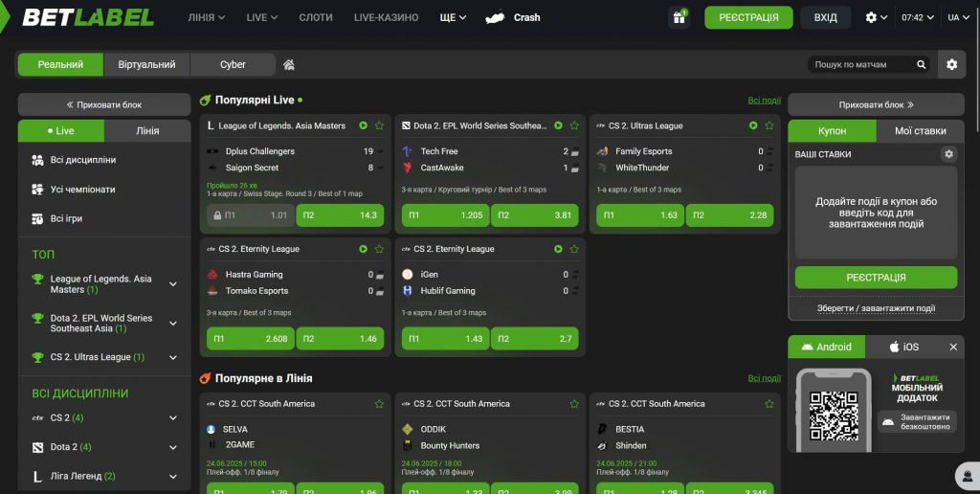The width and height of the screenshot is (980, 494).
Task: Play stream for iGen vs Hublif Gaming
Action: pyautogui.click(x=558, y=249)
